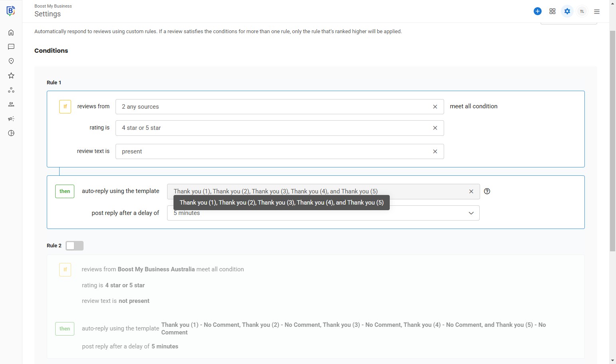The height and width of the screenshot is (364, 616).
Task: Enable the Rule 2 toggle switch
Action: [x=74, y=246]
